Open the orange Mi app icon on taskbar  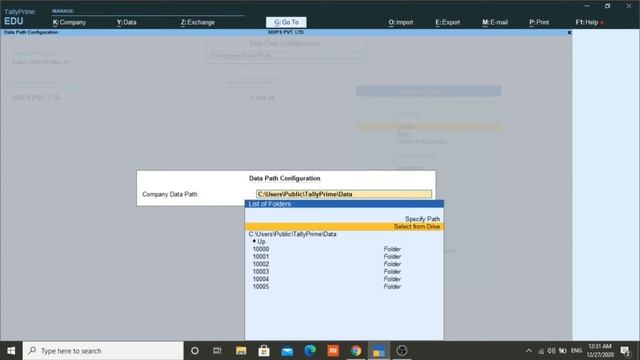pyautogui.click(x=333, y=351)
